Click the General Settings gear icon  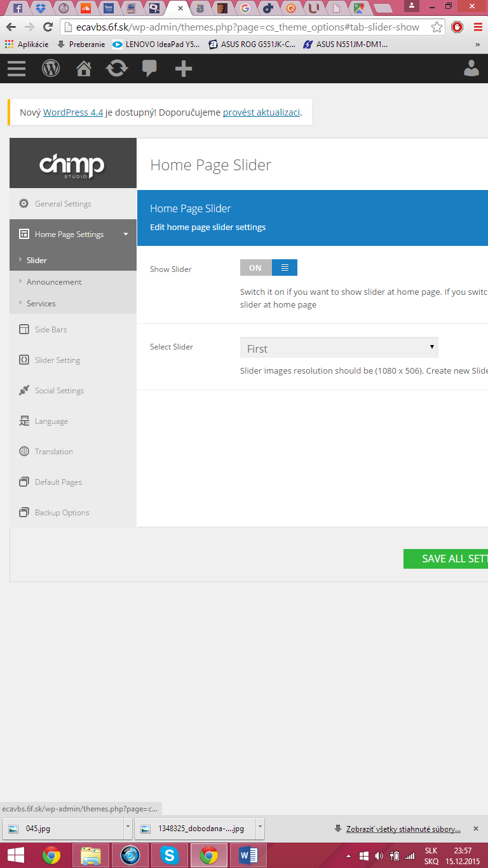point(24,203)
